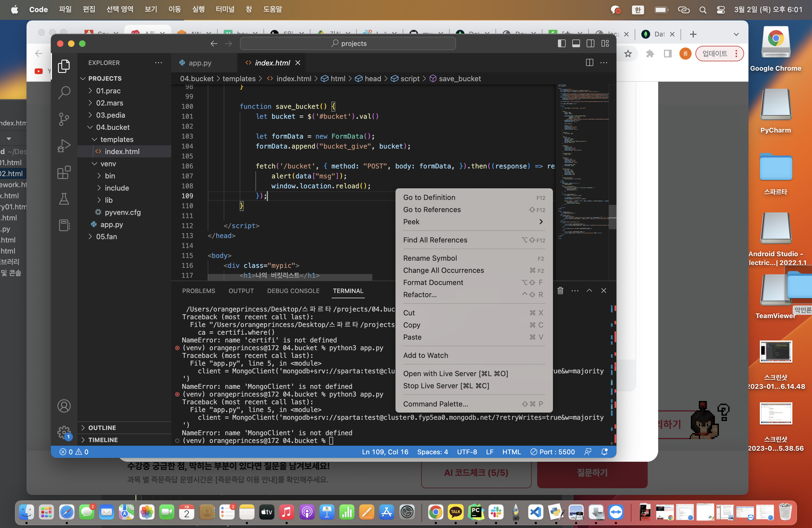The width and height of the screenshot is (812, 528).
Task: Toggle Live Server on Port 5500
Action: (553, 452)
